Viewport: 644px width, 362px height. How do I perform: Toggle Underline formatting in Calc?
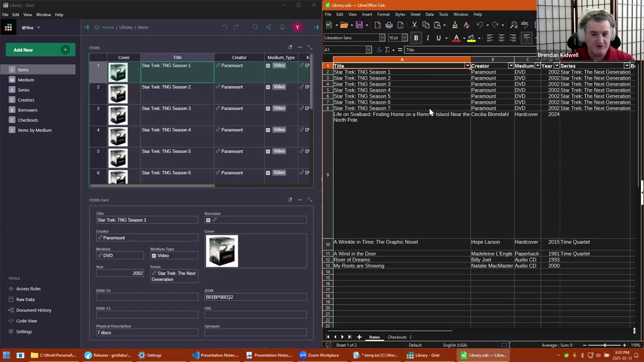(439, 38)
